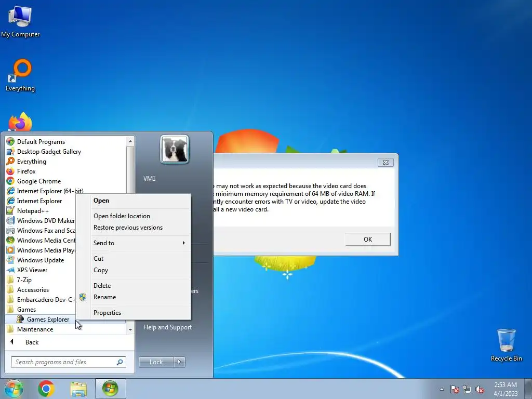Image resolution: width=532 pixels, height=399 pixels.
Task: Click the clock showing 2:53 AM
Action: 506,389
